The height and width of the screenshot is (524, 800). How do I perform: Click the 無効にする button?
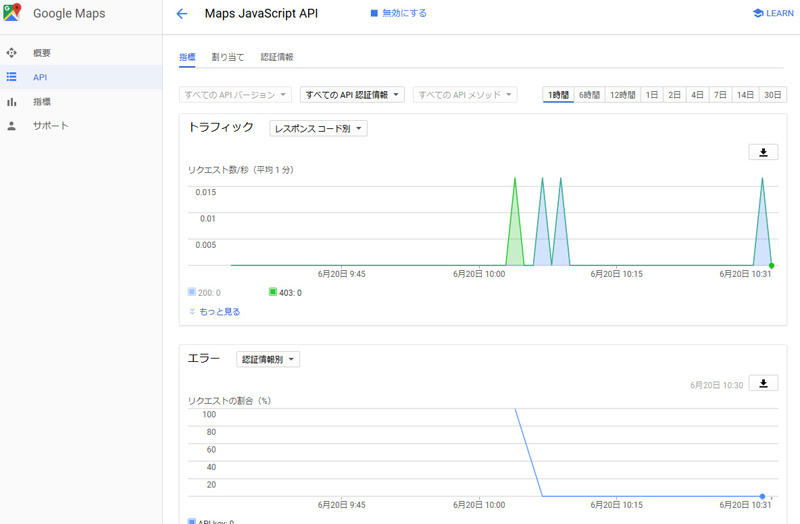[x=398, y=14]
